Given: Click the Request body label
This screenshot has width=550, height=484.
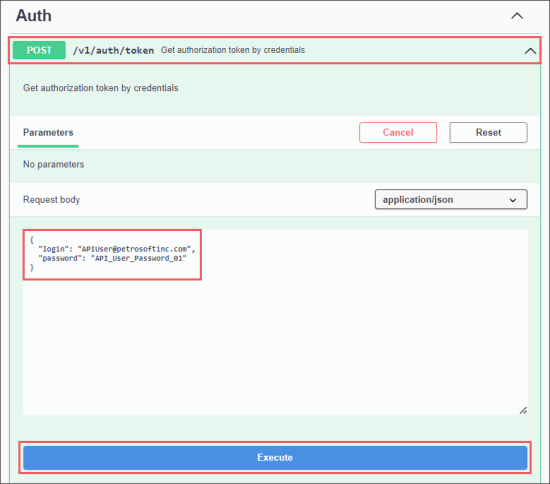Looking at the screenshot, I should click(x=52, y=200).
